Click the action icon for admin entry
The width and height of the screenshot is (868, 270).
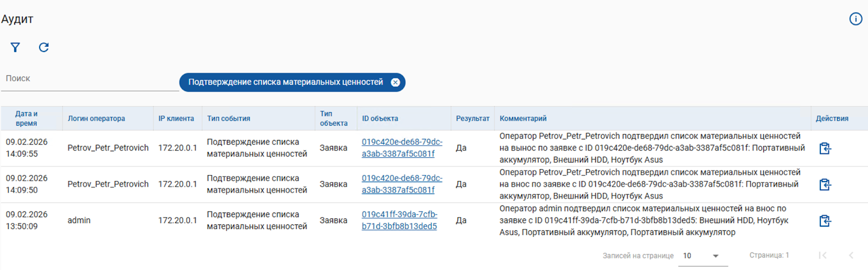(x=825, y=221)
